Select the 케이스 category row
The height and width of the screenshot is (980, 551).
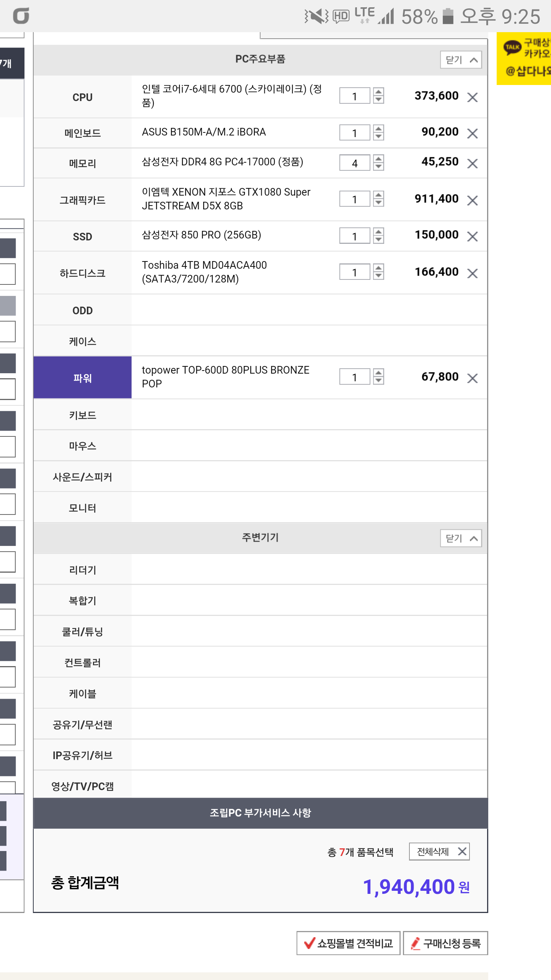tap(83, 341)
